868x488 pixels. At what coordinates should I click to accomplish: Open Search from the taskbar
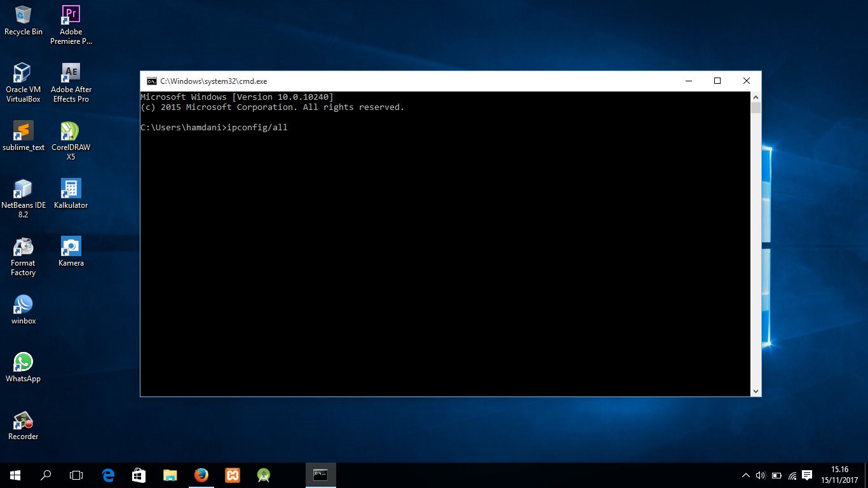point(44,475)
